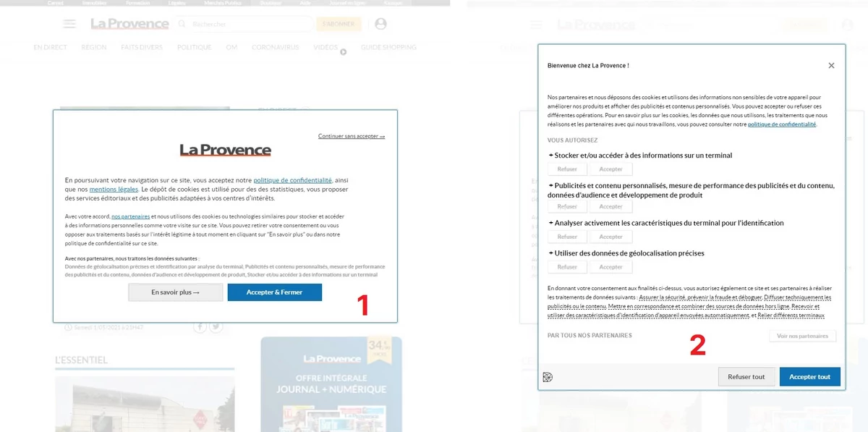The height and width of the screenshot is (432, 868).
Task: Refuser 'Analyser activement les caractéristiques du terminal'
Action: click(567, 237)
